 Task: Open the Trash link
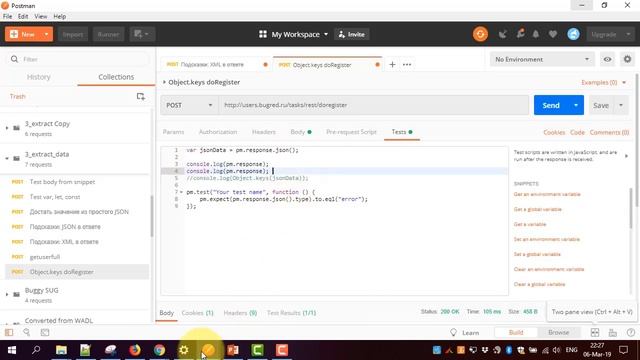pyautogui.click(x=18, y=96)
